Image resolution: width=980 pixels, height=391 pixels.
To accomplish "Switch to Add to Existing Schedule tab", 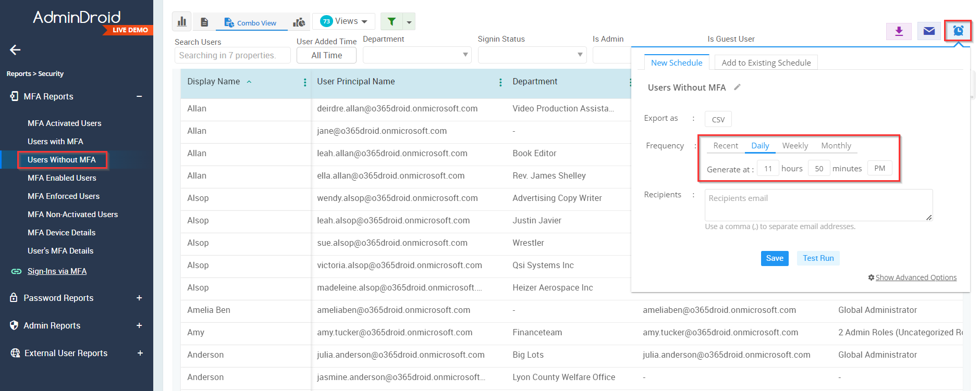I will 766,63.
